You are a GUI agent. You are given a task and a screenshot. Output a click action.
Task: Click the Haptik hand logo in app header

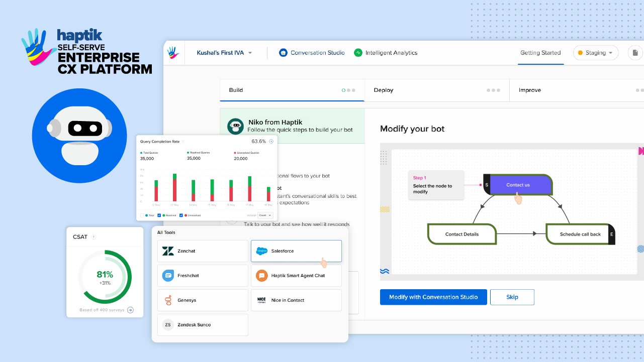(173, 53)
